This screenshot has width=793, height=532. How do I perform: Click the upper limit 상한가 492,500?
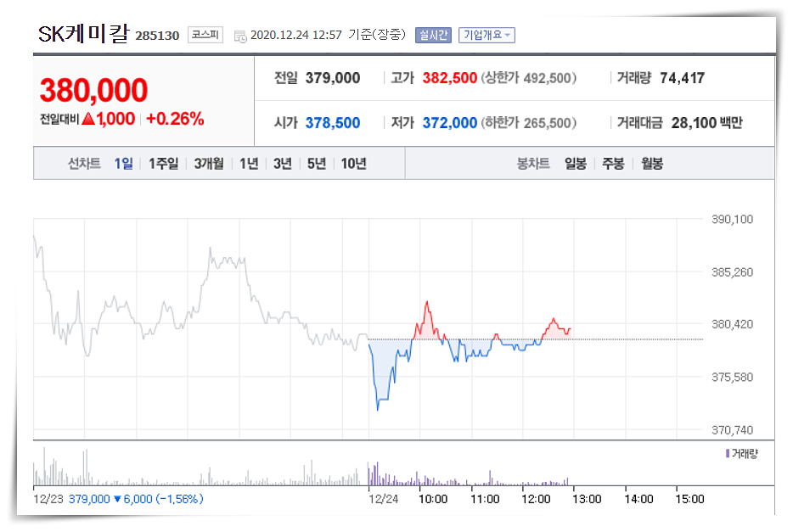(528, 78)
